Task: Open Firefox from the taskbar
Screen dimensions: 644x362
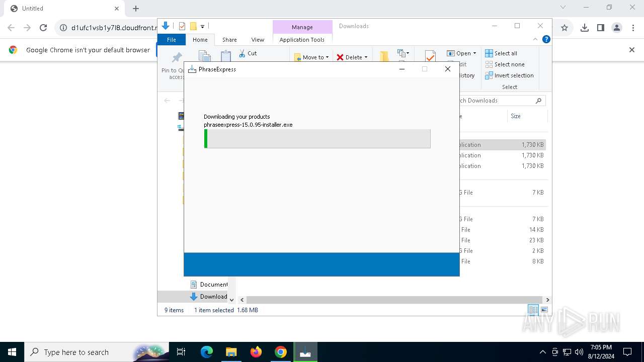Action: [x=256, y=352]
